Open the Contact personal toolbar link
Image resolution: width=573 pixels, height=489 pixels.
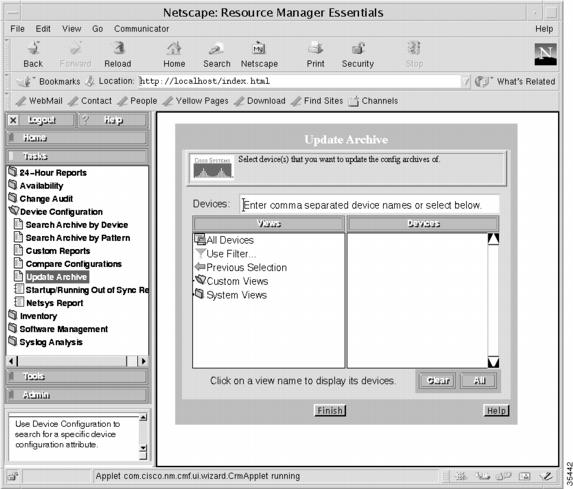91,101
